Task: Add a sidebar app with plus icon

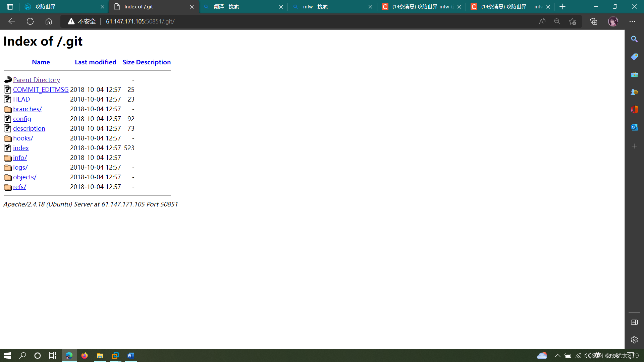Action: (x=634, y=146)
